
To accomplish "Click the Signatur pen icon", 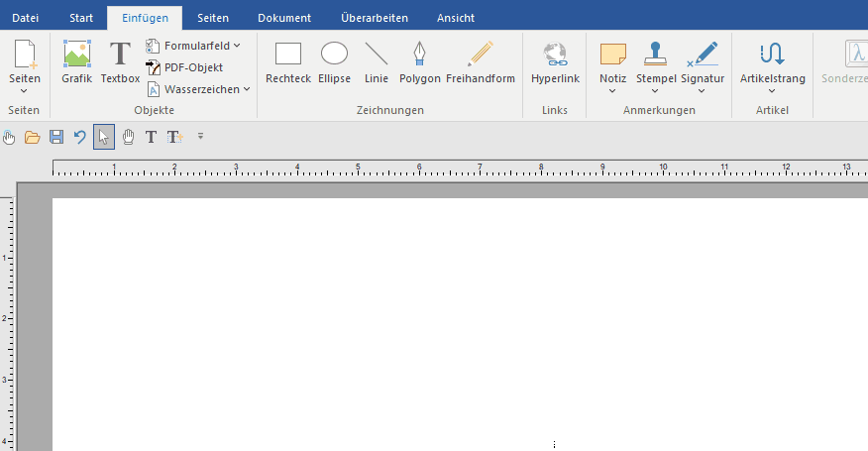I will pos(703,55).
